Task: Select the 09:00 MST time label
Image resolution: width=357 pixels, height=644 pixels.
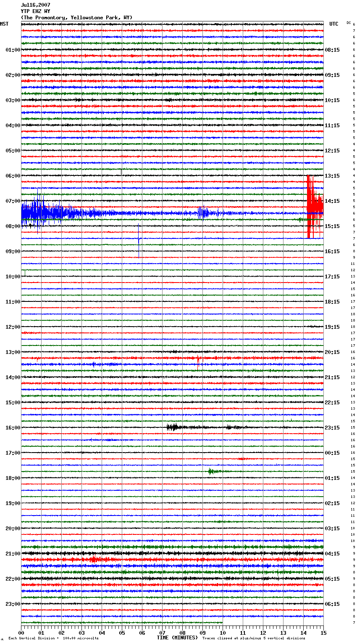Action: [13, 251]
